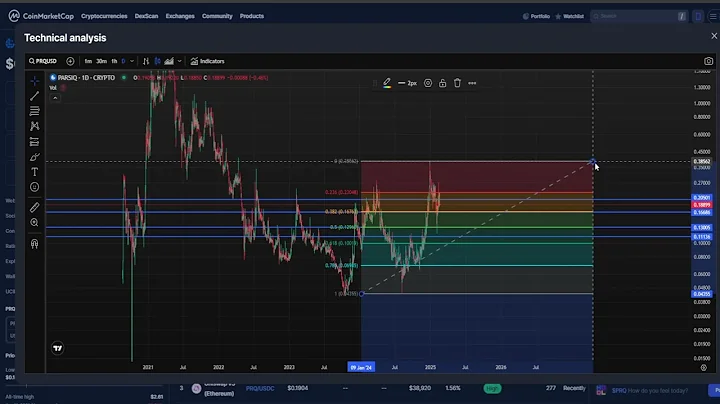Open the PRQ/USDC market pair link
The image size is (720, 404).
pyautogui.click(x=260, y=388)
